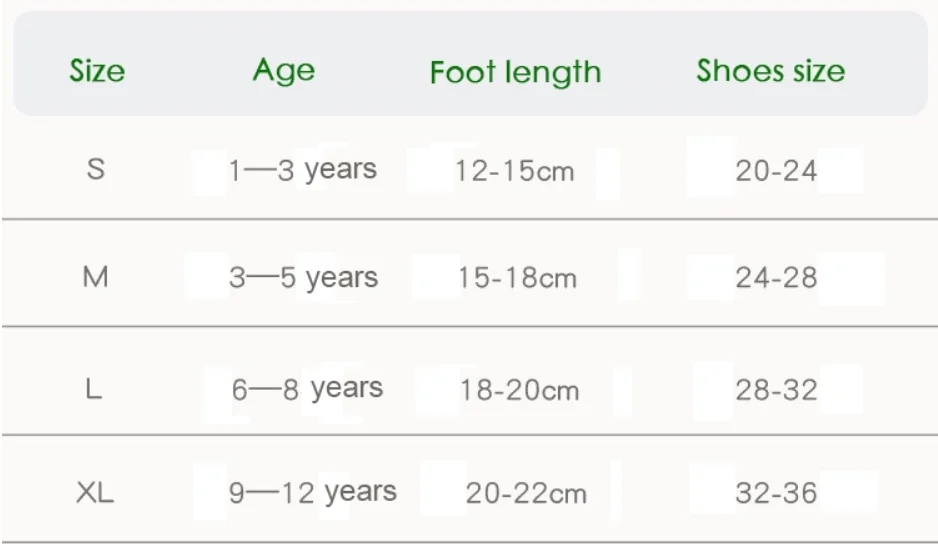938x544 pixels.
Task: Click the 28-32 shoes size value
Action: click(x=776, y=390)
